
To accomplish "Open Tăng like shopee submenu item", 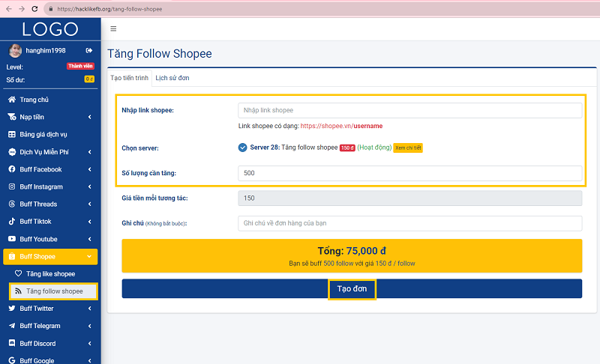I will 53,274.
